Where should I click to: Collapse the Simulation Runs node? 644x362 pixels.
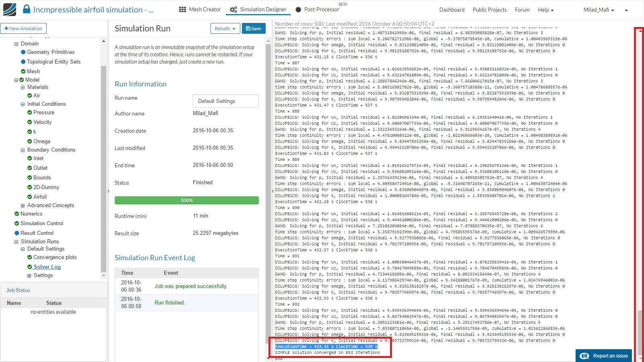[17, 242]
